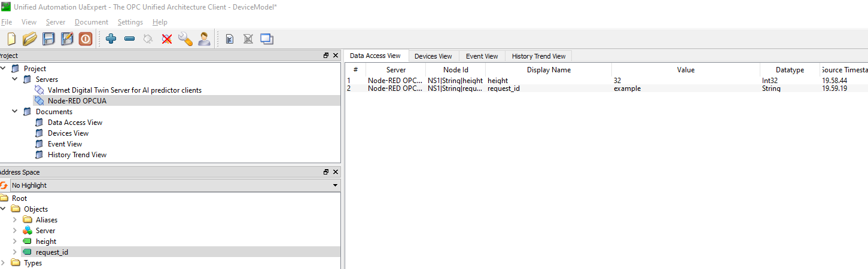The image size is (868, 269).
Task: Select Devices View under Documents
Action: (x=68, y=133)
